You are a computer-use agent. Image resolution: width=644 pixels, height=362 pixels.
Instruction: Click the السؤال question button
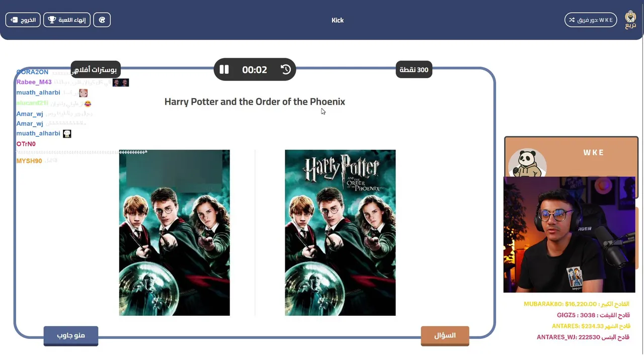click(x=445, y=335)
